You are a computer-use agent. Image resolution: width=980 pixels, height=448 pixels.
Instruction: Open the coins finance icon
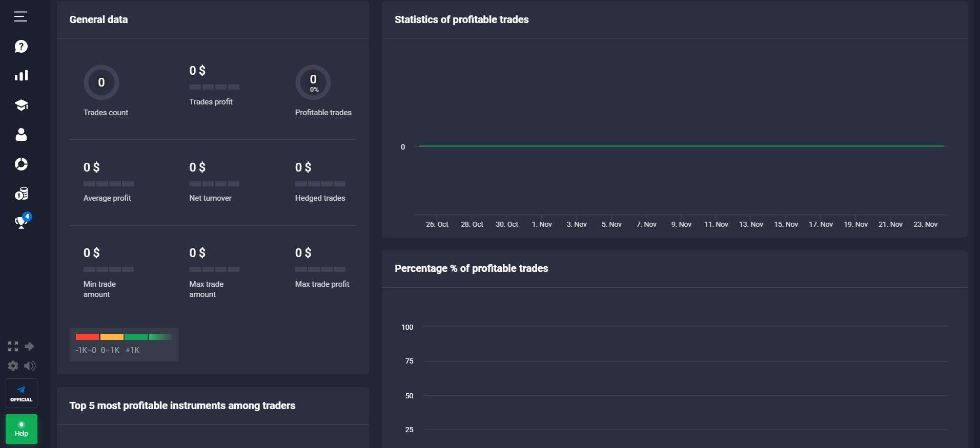click(x=21, y=194)
